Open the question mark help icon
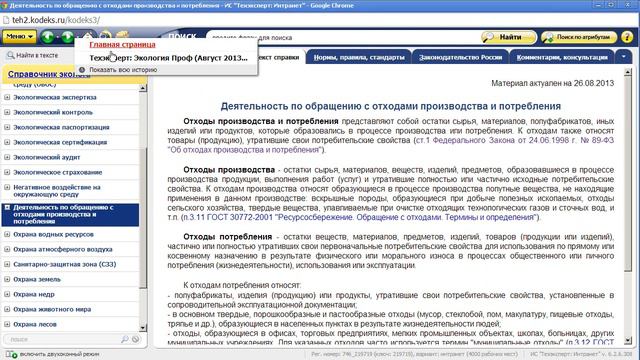This screenshot has width=640, height=360. coord(627,37)
